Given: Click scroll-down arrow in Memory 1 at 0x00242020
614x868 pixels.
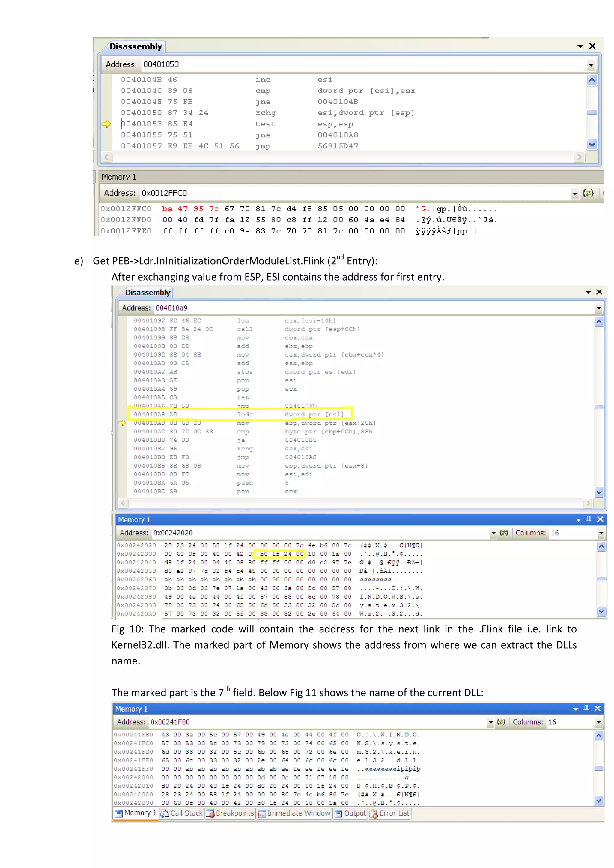Looking at the screenshot, I should [601, 611].
